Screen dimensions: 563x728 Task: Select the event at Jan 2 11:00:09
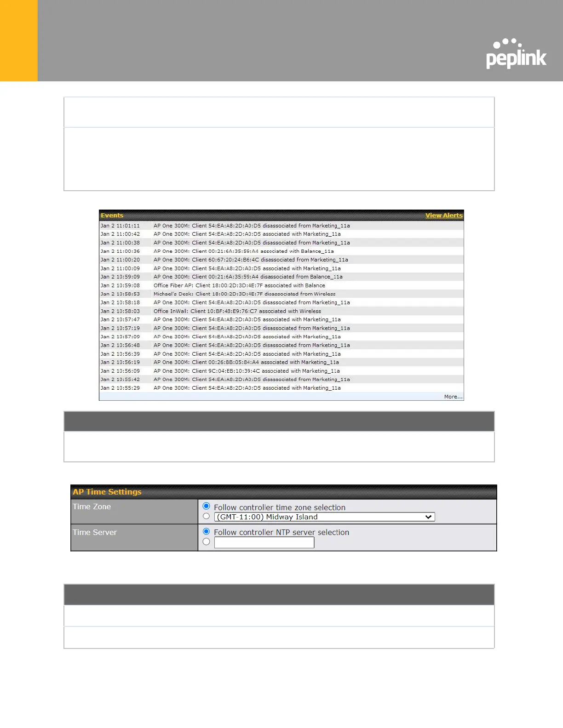[281, 268]
